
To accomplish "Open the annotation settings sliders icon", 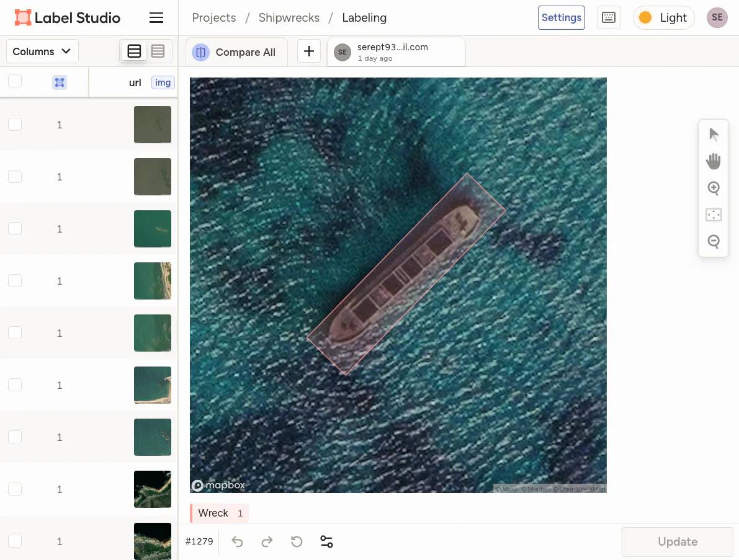I will (x=326, y=541).
